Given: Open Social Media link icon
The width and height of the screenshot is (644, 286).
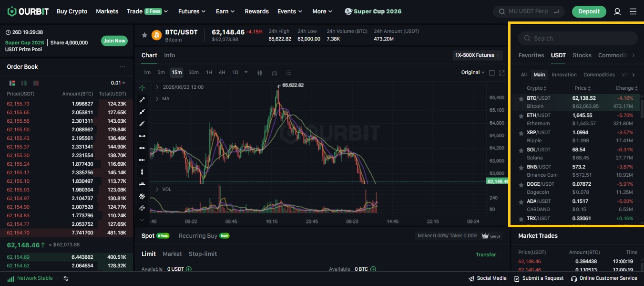Looking at the screenshot, I should pyautogui.click(x=471, y=278).
